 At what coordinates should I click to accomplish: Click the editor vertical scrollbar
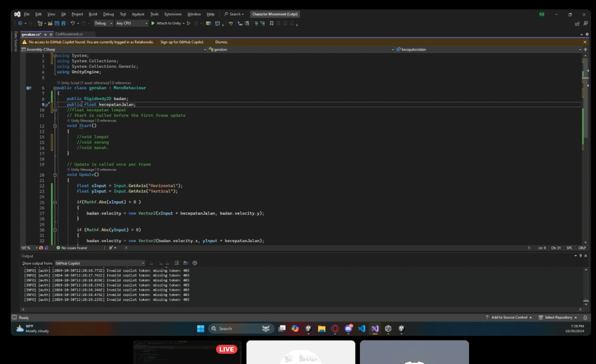click(x=586, y=148)
